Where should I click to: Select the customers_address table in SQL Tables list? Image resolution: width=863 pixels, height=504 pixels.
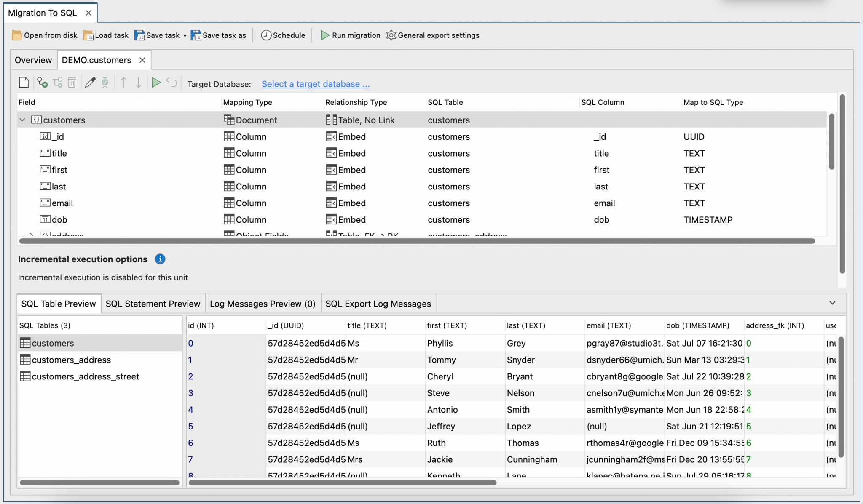(71, 360)
